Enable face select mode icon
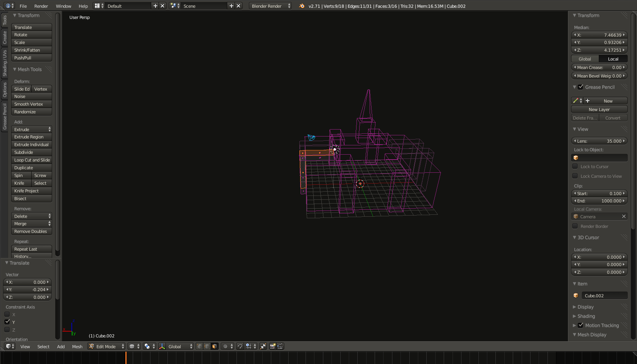The height and width of the screenshot is (364, 637). pos(215,346)
